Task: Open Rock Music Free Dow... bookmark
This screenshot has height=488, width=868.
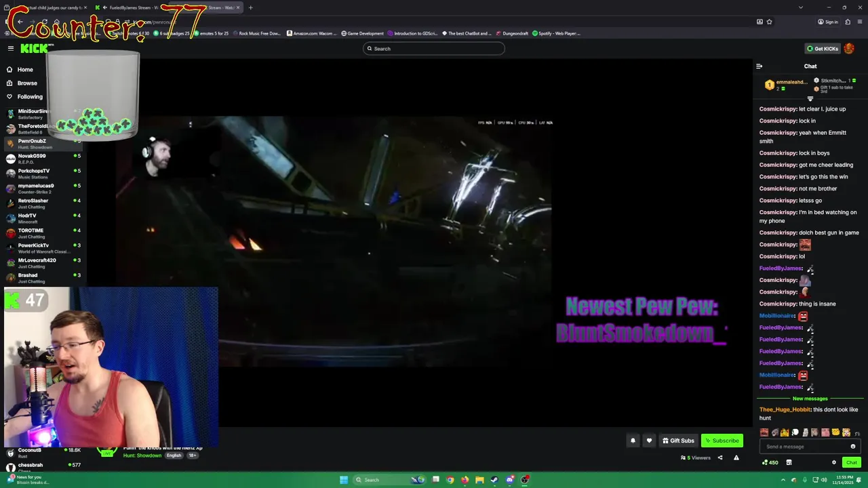Action: [x=256, y=33]
